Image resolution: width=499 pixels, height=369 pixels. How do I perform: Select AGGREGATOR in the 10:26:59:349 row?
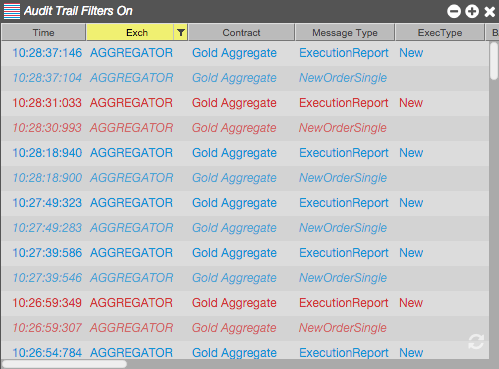(131, 303)
